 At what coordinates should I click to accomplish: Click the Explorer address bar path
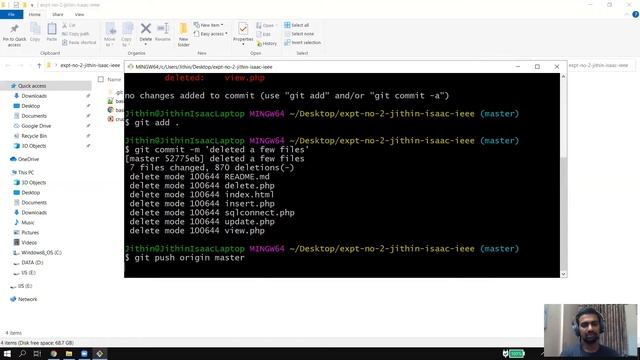[90, 65]
